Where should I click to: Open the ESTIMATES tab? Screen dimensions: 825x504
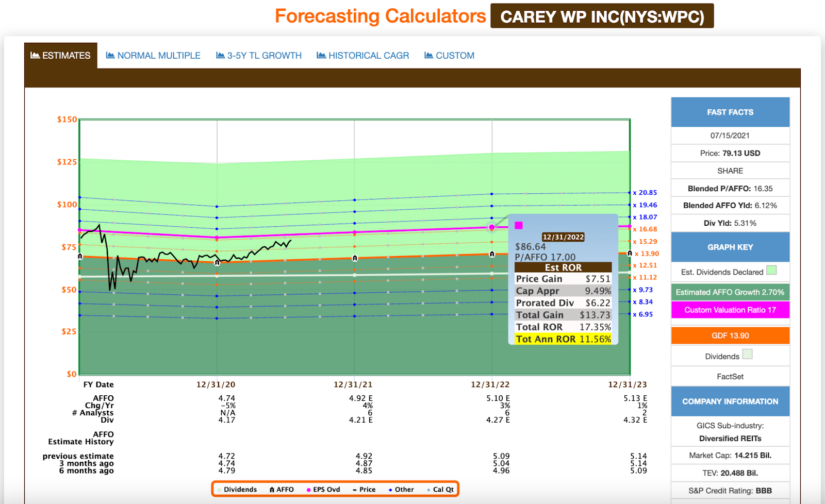point(60,55)
